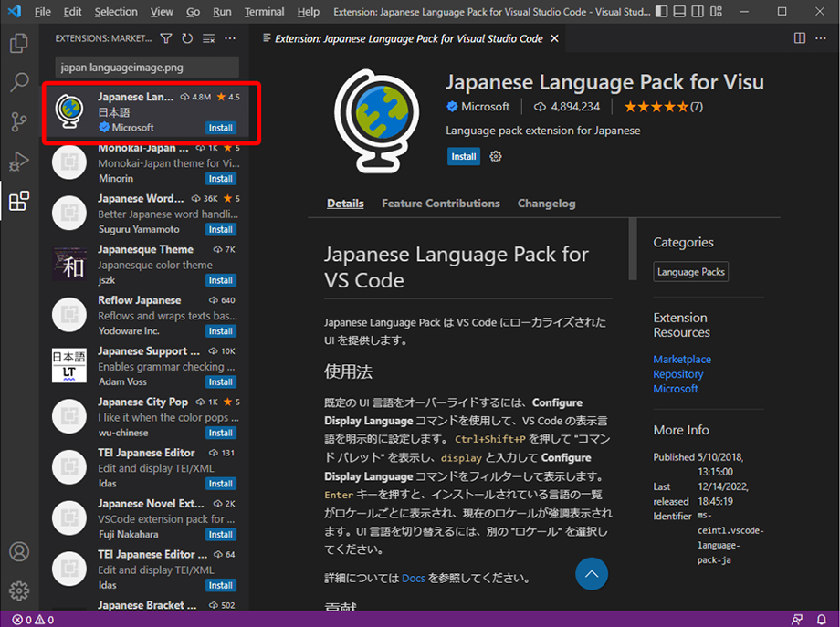Split the editor to the right
The image size is (840, 627).
(799, 38)
